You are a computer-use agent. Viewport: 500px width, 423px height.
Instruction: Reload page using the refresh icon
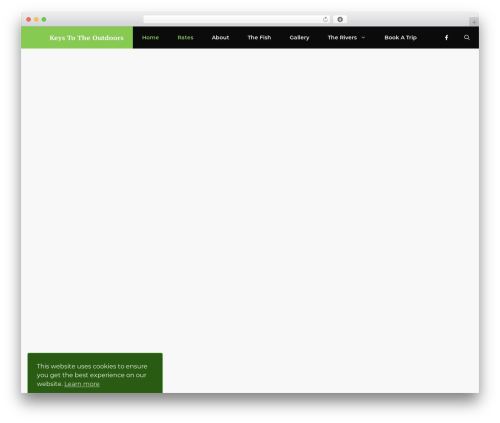coord(325,19)
